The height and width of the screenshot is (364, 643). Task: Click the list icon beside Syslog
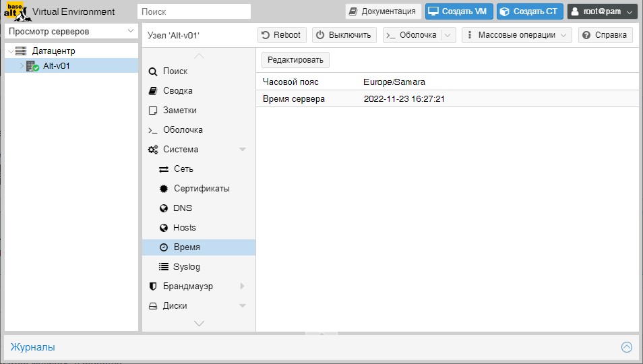pyautogui.click(x=164, y=267)
